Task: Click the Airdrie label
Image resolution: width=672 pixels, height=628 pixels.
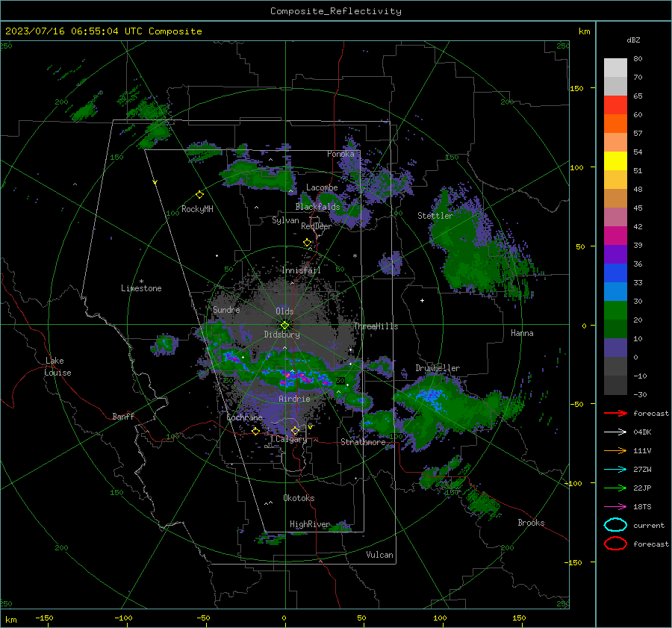Action: (294, 399)
